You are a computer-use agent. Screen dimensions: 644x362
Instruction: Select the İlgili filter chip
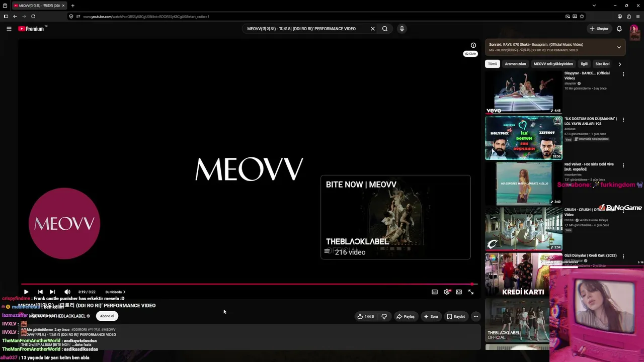click(584, 64)
